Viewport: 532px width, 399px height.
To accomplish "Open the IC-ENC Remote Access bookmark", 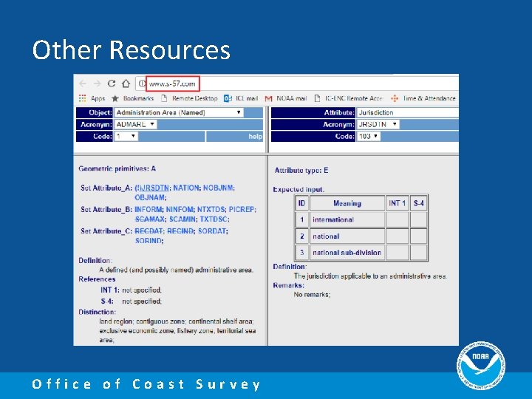I will pos(349,98).
